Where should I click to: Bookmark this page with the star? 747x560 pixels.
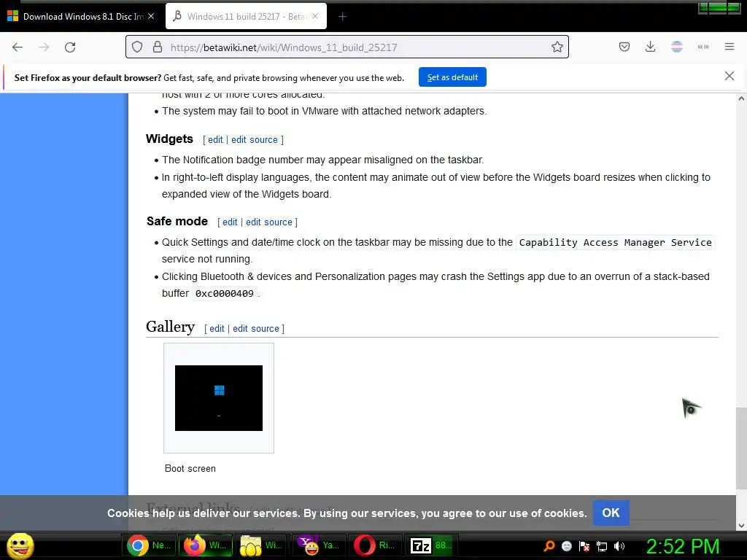(x=557, y=47)
